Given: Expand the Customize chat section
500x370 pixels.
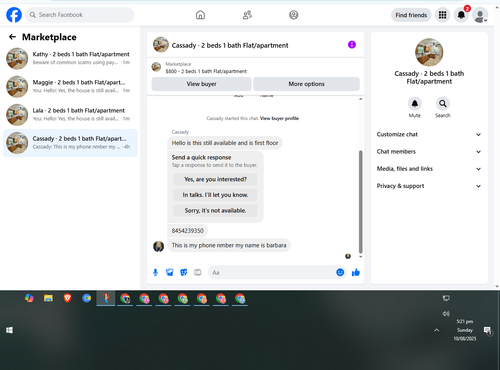Looking at the screenshot, I should click(429, 135).
